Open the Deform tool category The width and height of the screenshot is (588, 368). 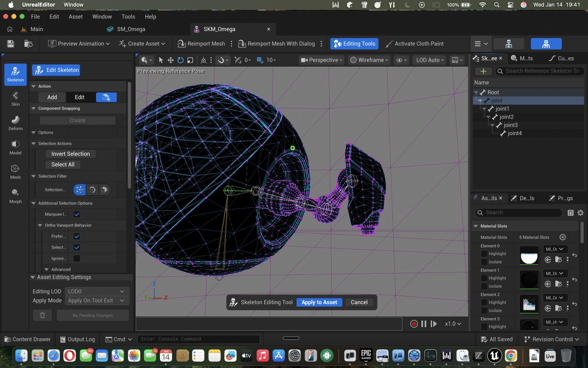(15, 123)
